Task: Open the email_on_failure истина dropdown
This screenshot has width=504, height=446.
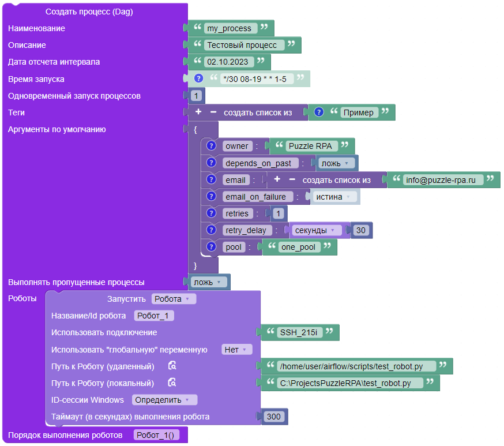Action: pos(334,197)
